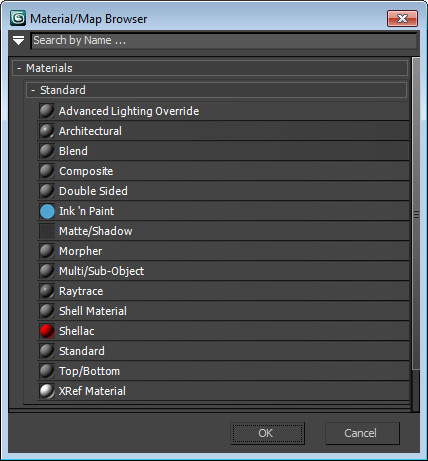This screenshot has height=461, width=428.
Task: Click the Raytrace material sphere icon
Action: pyautogui.click(x=47, y=291)
